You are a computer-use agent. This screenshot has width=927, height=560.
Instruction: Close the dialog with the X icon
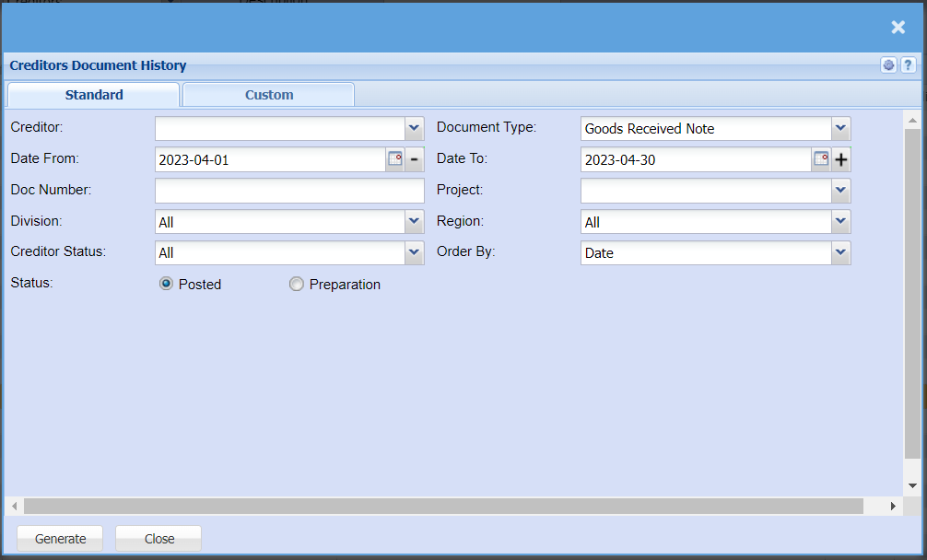[898, 28]
